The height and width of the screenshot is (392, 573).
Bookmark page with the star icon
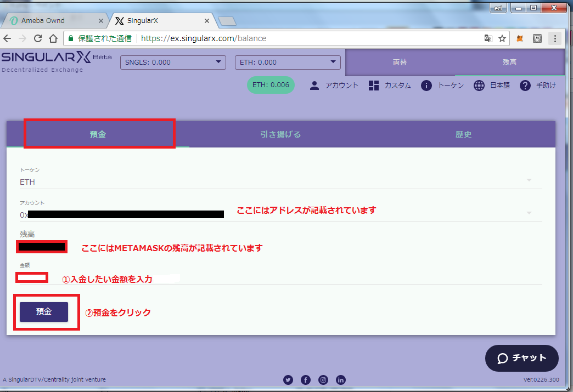click(502, 38)
